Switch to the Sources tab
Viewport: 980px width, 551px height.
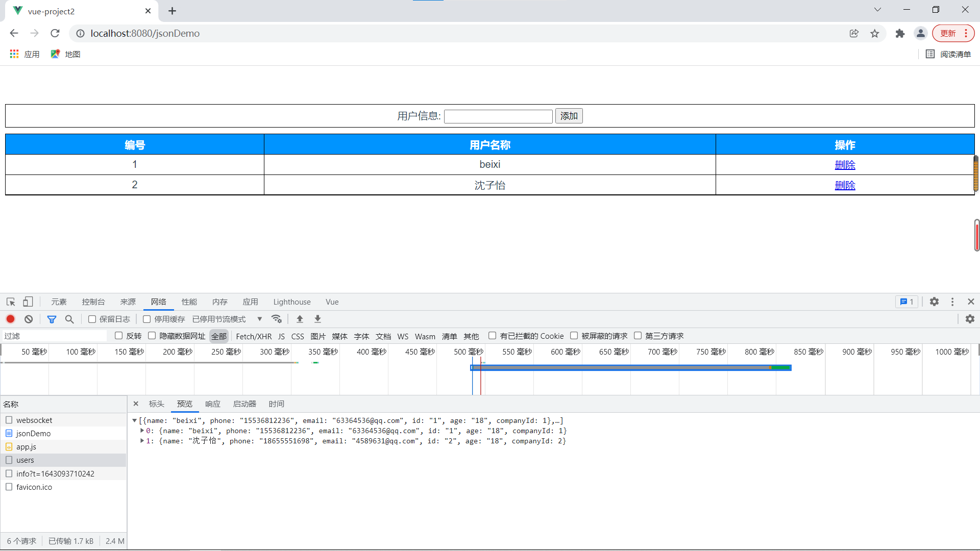(128, 302)
